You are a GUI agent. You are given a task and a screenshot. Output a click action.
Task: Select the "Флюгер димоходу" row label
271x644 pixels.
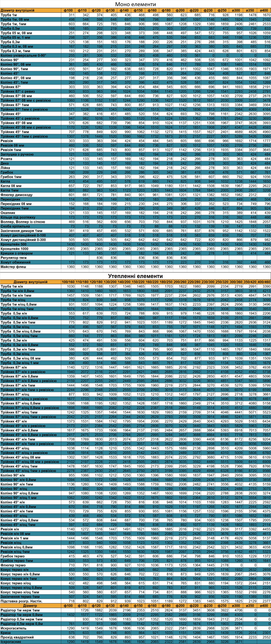pos(16,195)
